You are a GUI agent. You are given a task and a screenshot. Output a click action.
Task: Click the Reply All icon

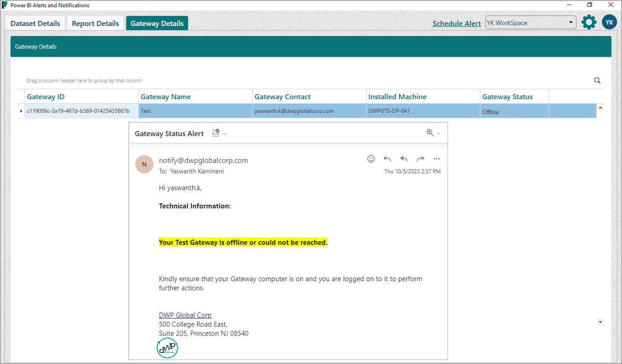pyautogui.click(x=404, y=159)
